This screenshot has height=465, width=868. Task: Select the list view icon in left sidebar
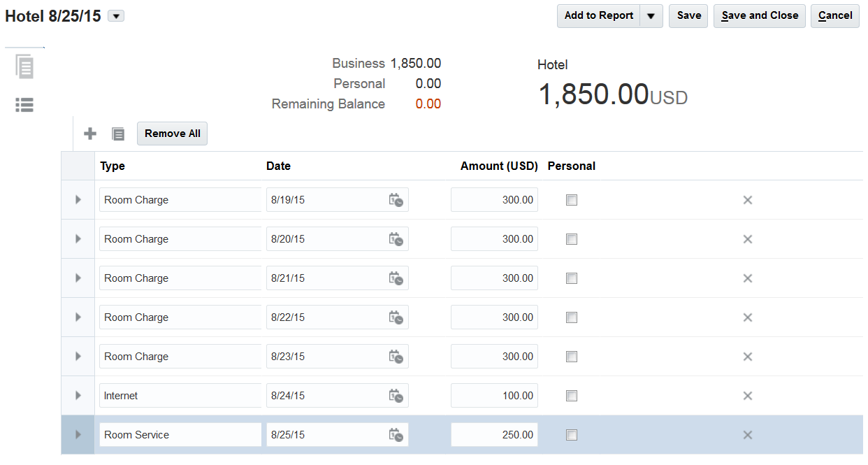click(24, 105)
